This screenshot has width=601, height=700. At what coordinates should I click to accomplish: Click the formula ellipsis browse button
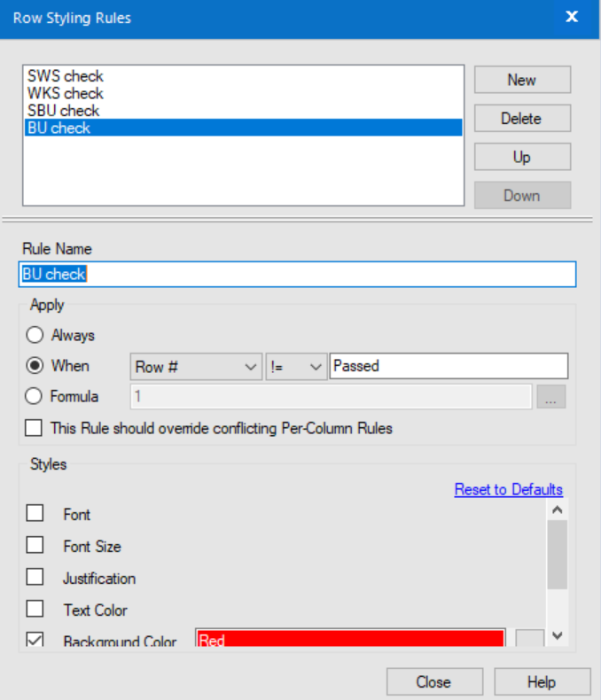(x=550, y=397)
